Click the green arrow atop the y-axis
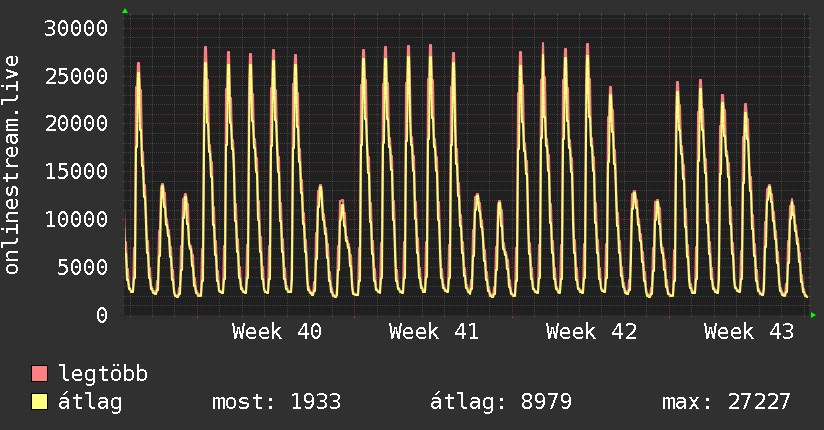This screenshot has height=430, width=824. pyautogui.click(x=125, y=11)
